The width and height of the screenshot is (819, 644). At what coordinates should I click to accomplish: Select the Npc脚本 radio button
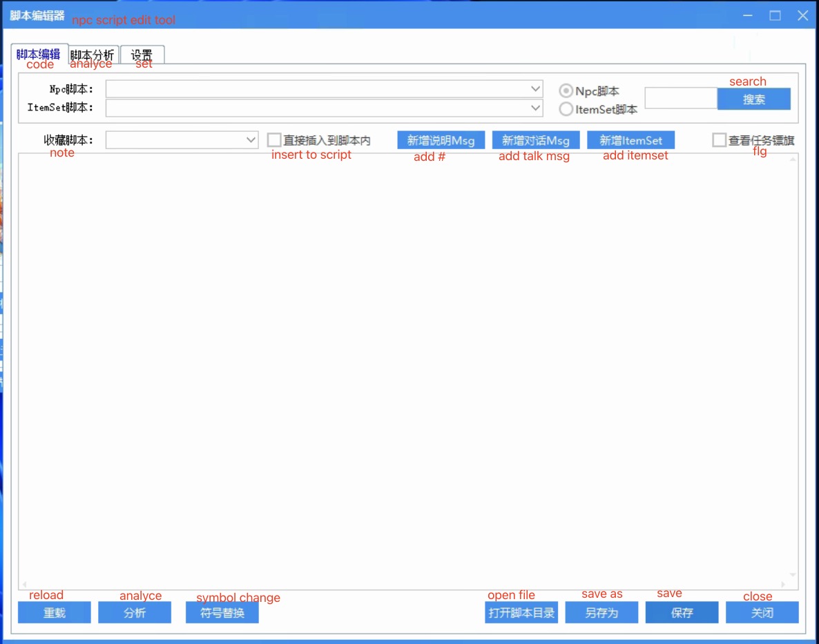pyautogui.click(x=566, y=91)
